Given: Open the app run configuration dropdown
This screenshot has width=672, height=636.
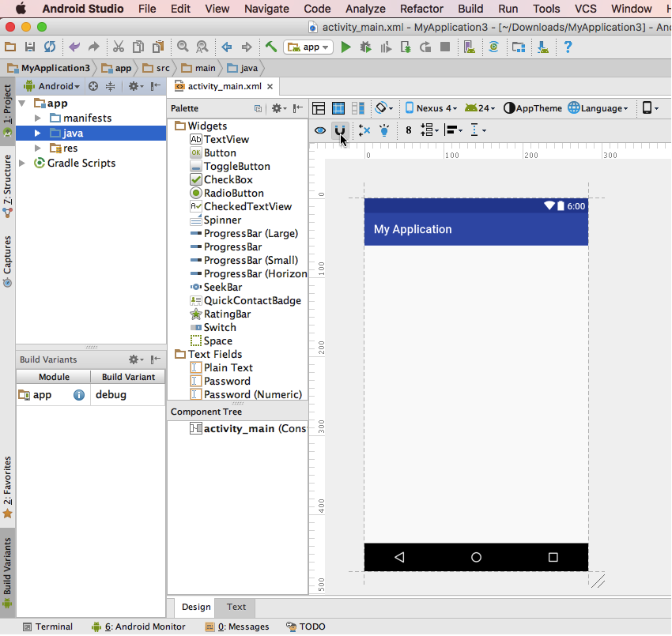Looking at the screenshot, I should pyautogui.click(x=308, y=47).
